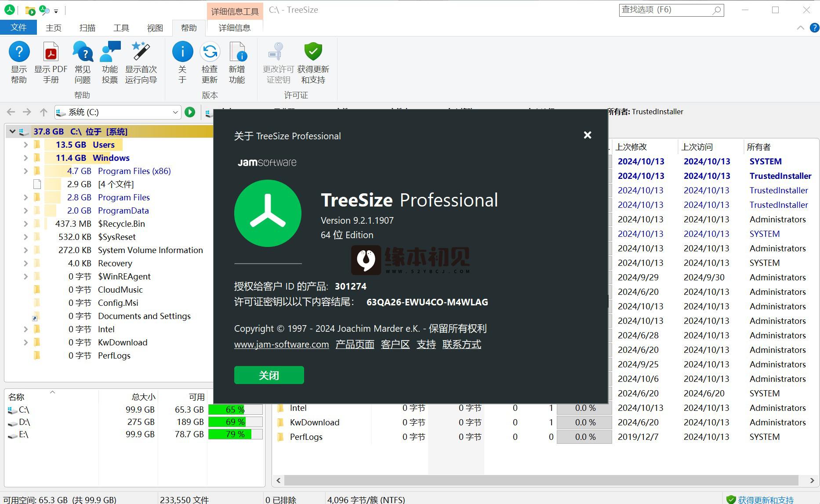Switch to the 工具 (Tools) ribbon tab

tap(121, 28)
